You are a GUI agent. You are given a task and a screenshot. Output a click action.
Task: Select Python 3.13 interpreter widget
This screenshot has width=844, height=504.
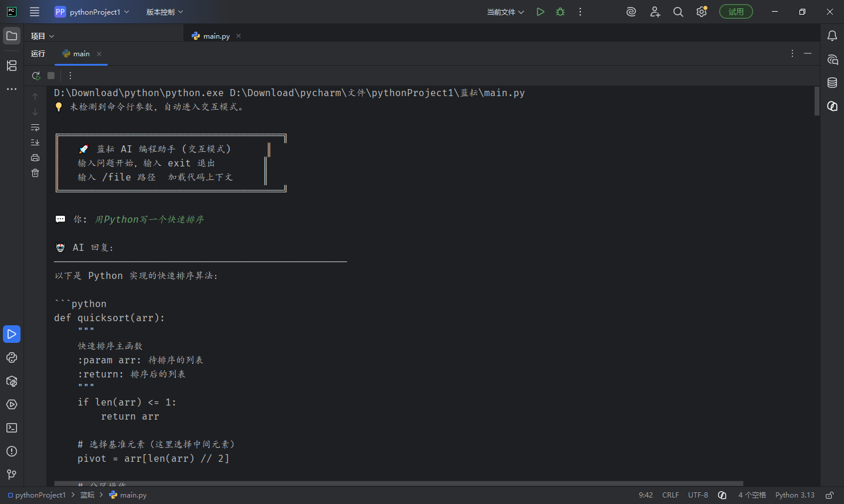795,495
